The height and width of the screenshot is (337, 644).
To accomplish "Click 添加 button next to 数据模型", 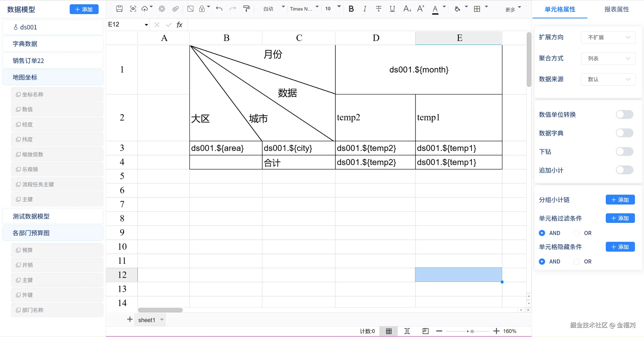I will pyautogui.click(x=84, y=9).
